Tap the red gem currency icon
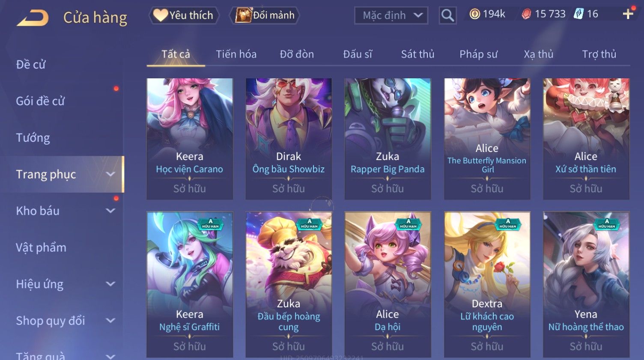Image resolution: width=644 pixels, height=360 pixels. [526, 14]
